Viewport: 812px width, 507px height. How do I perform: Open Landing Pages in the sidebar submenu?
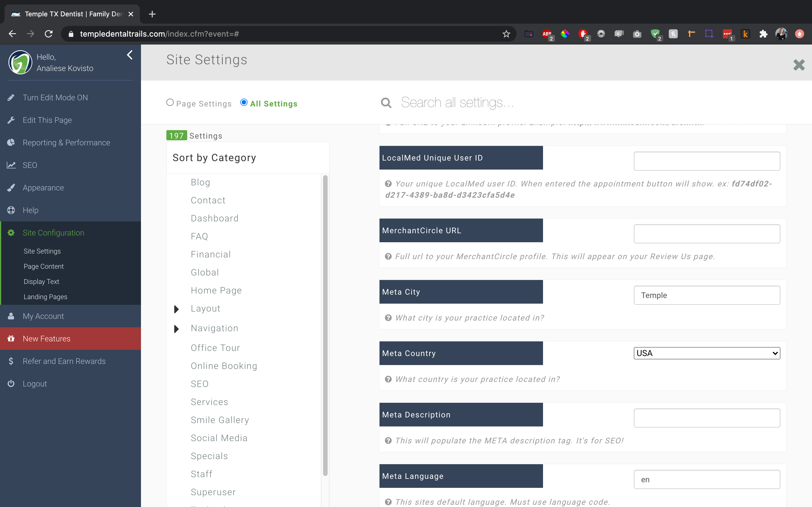[x=45, y=297]
